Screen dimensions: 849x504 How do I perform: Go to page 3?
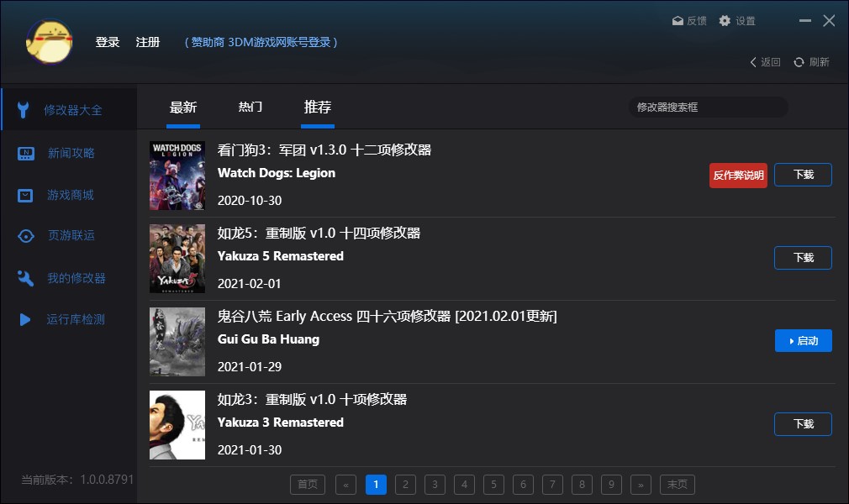(x=435, y=485)
